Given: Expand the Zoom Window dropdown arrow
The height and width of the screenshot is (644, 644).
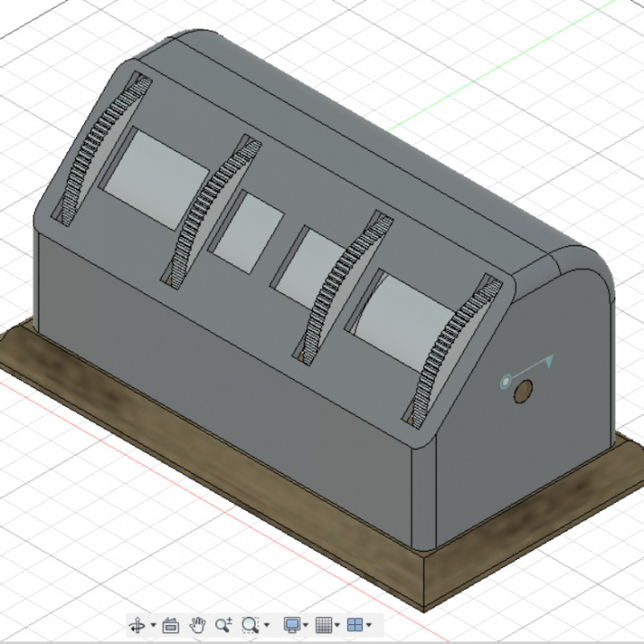Looking at the screenshot, I should [x=267, y=625].
